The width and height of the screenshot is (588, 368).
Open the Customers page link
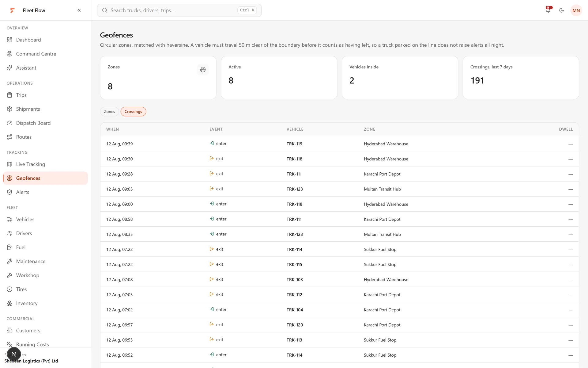pyautogui.click(x=28, y=331)
